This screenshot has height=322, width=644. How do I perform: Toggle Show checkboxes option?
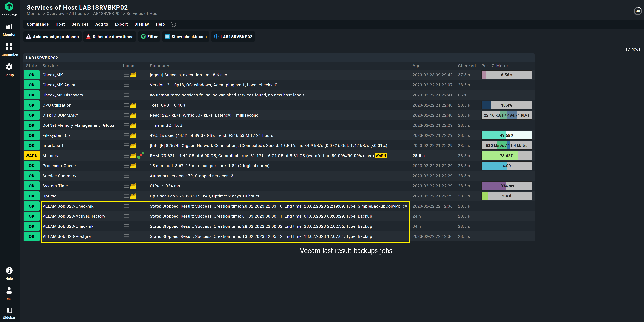pyautogui.click(x=186, y=37)
